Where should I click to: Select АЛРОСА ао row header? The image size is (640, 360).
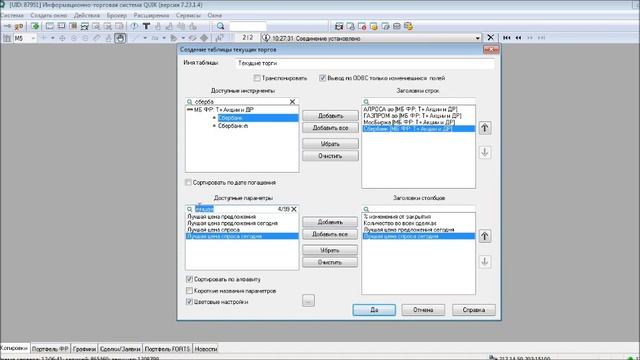click(x=410, y=109)
